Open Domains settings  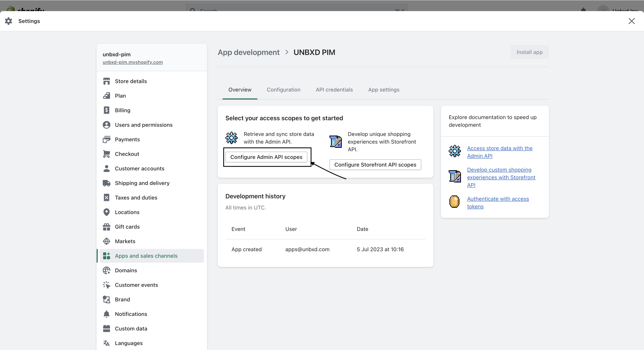151,270
